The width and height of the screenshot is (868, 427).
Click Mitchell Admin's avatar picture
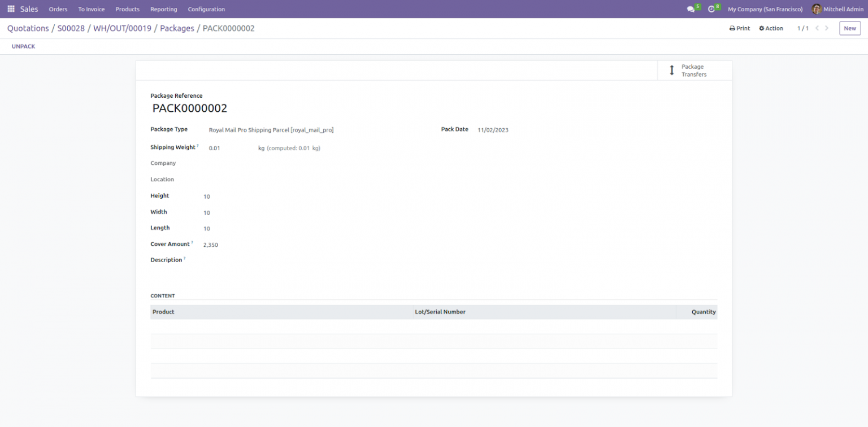[817, 9]
